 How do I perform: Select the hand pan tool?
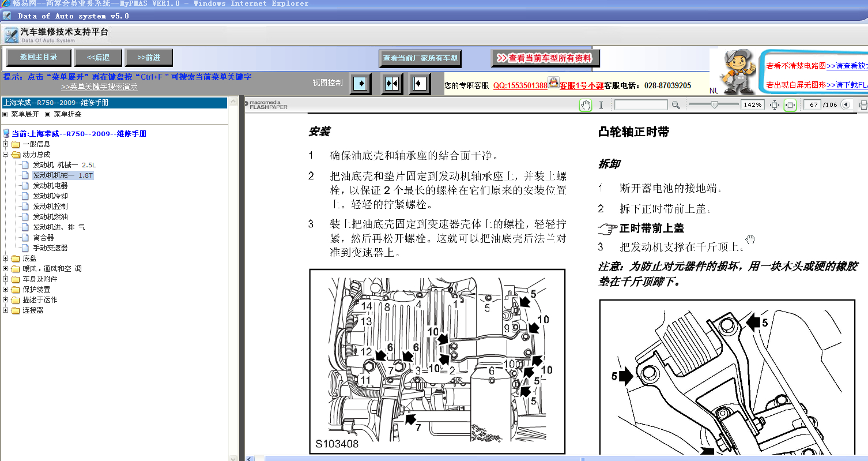(586, 105)
